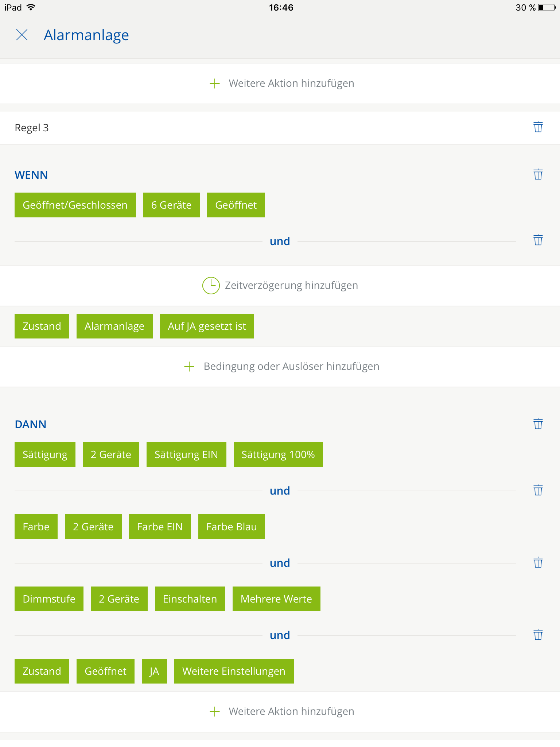Toggle the Farbe EIN setting
The image size is (560, 747).
coord(160,527)
